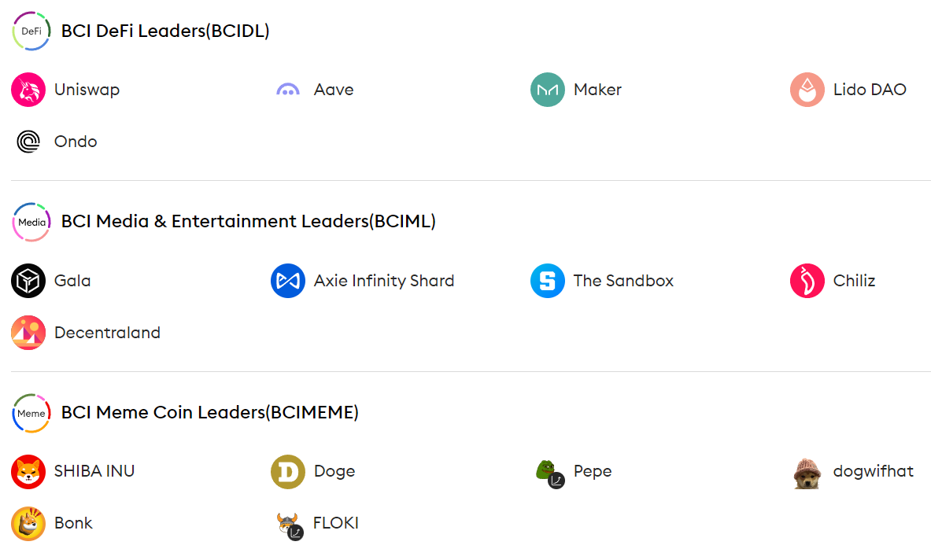The height and width of the screenshot is (560, 931).
Task: Click the Meme index circular badge
Action: [31, 412]
